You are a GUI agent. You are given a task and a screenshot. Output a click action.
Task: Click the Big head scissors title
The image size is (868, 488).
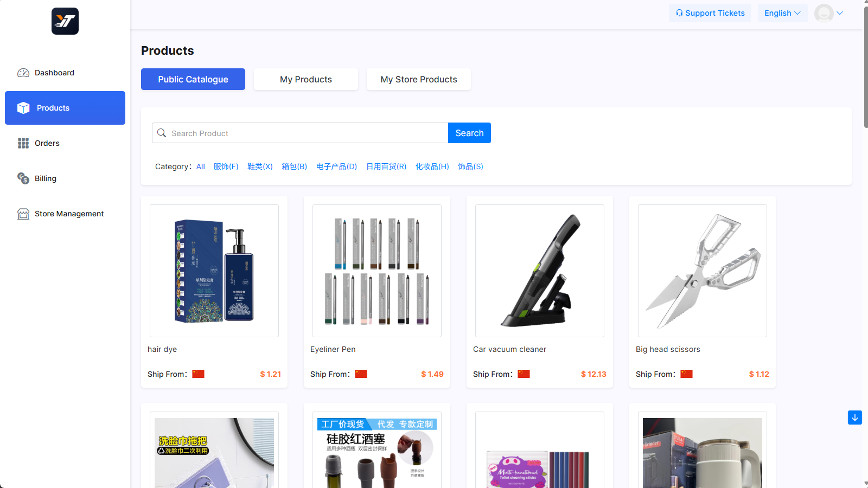tap(668, 349)
